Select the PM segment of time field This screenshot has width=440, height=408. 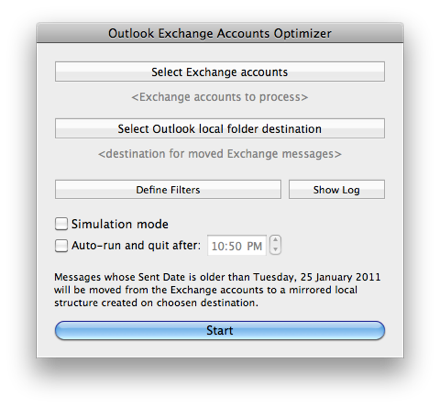point(254,246)
